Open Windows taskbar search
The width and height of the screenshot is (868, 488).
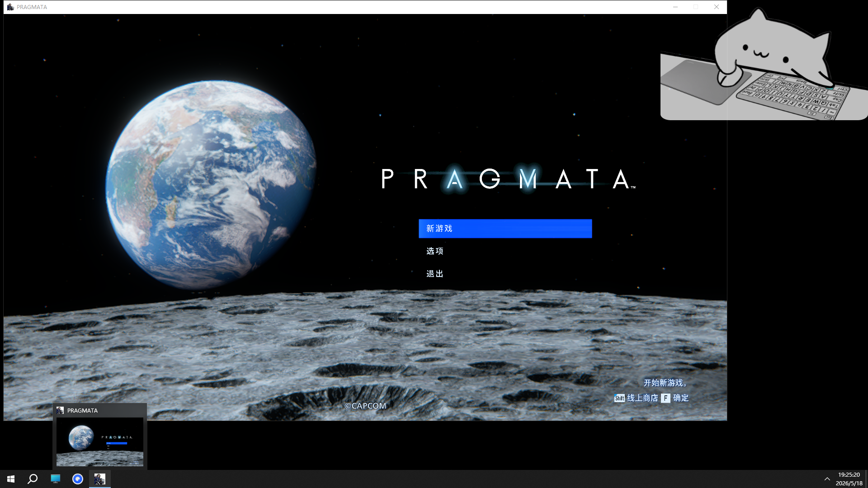[33, 479]
